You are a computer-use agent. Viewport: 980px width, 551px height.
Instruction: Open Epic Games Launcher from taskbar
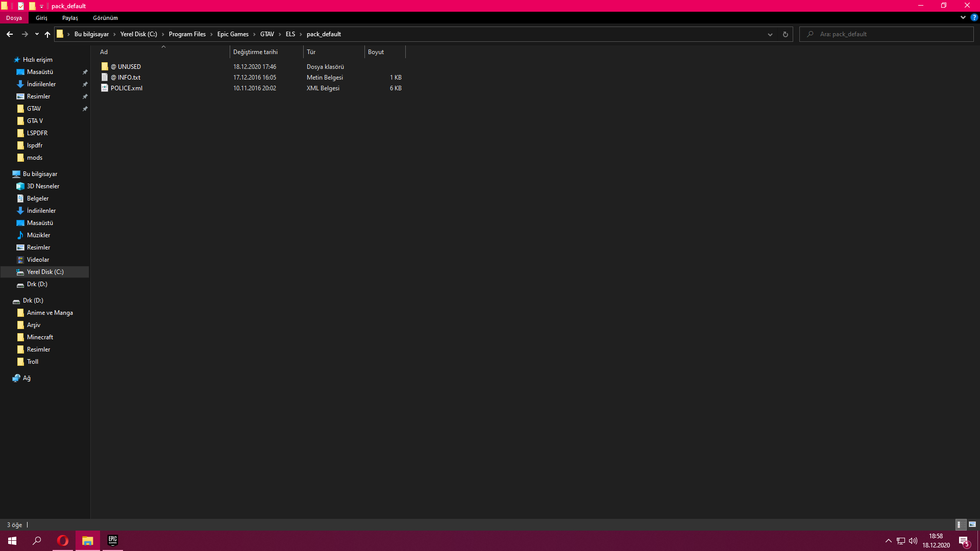click(x=112, y=540)
